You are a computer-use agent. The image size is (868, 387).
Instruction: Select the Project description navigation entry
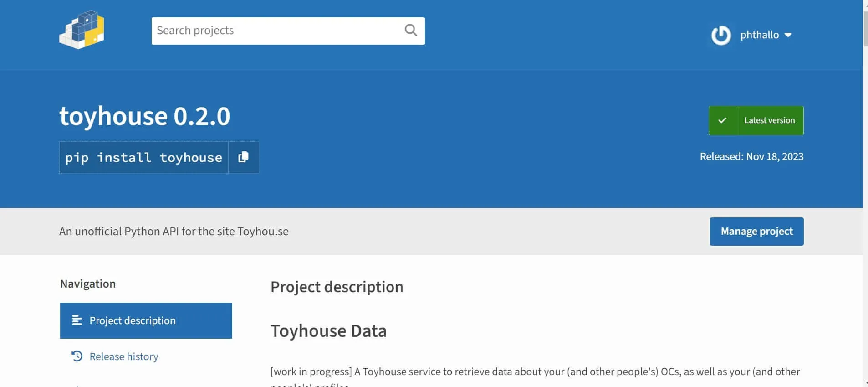click(132, 320)
